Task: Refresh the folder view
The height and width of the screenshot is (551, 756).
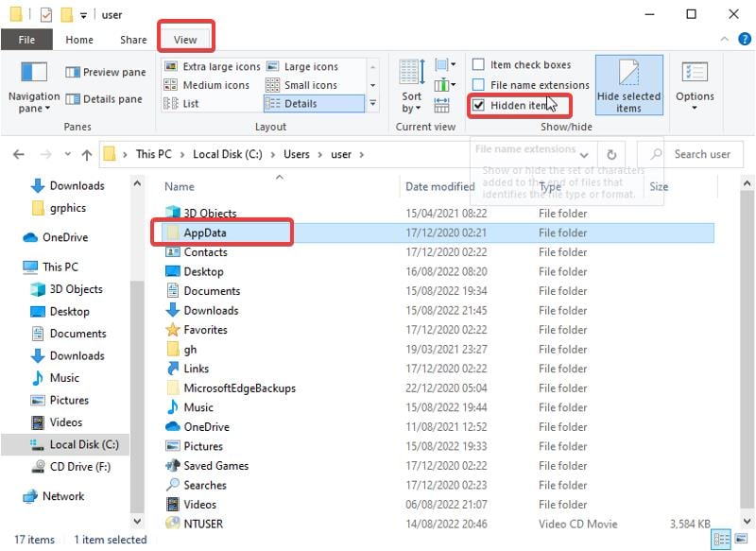Action: click(x=611, y=155)
